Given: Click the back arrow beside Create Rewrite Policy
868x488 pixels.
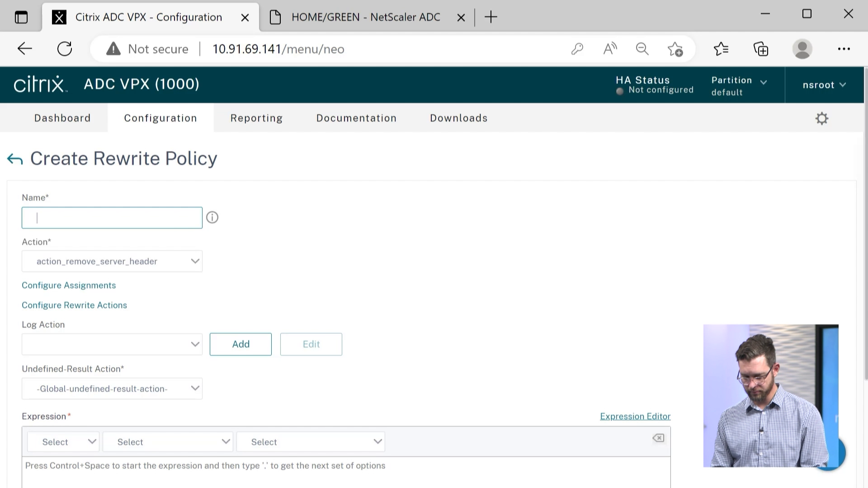Looking at the screenshot, I should [x=15, y=159].
